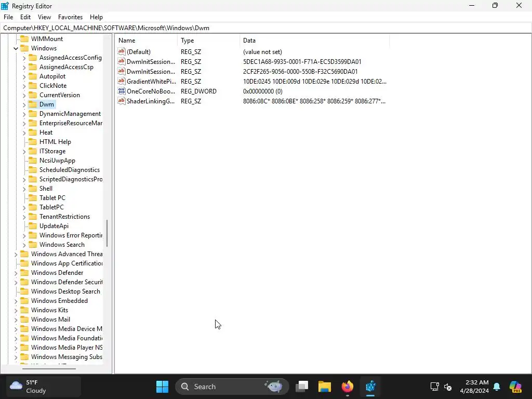
Task: Select the TenantRestrictions key
Action: tap(64, 217)
